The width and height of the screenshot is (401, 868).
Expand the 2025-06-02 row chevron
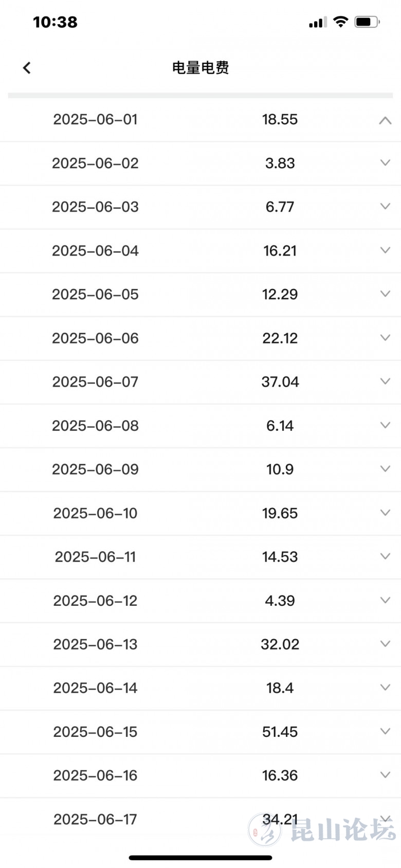coord(385,163)
